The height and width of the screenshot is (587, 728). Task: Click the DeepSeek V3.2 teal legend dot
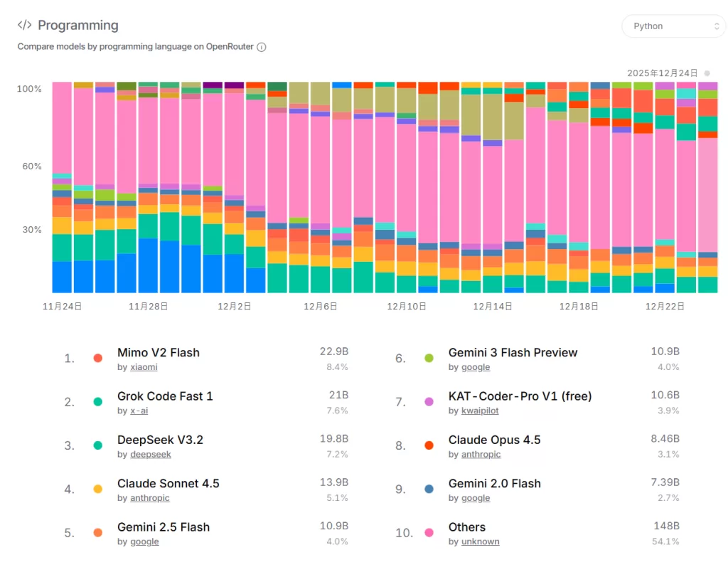[x=97, y=445]
